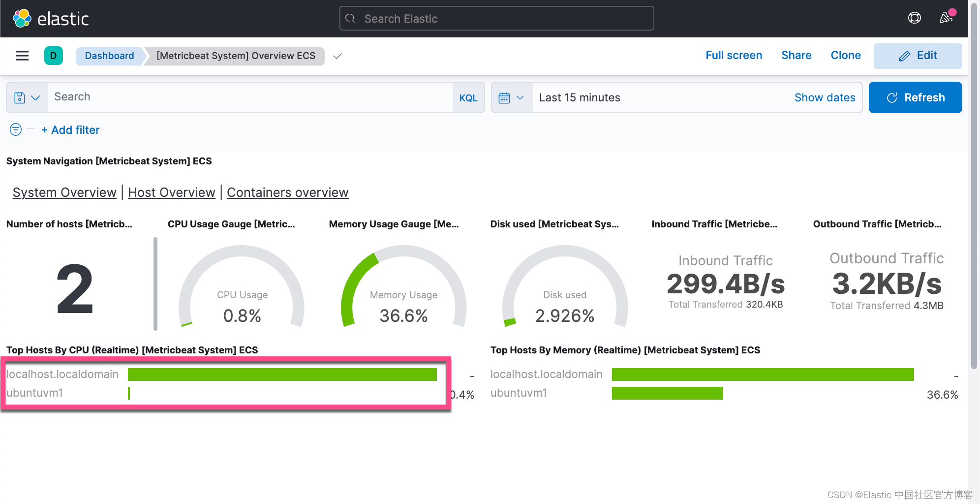Click the Number of hosts panel title
Viewport: 980px width, 504px height.
pos(69,224)
